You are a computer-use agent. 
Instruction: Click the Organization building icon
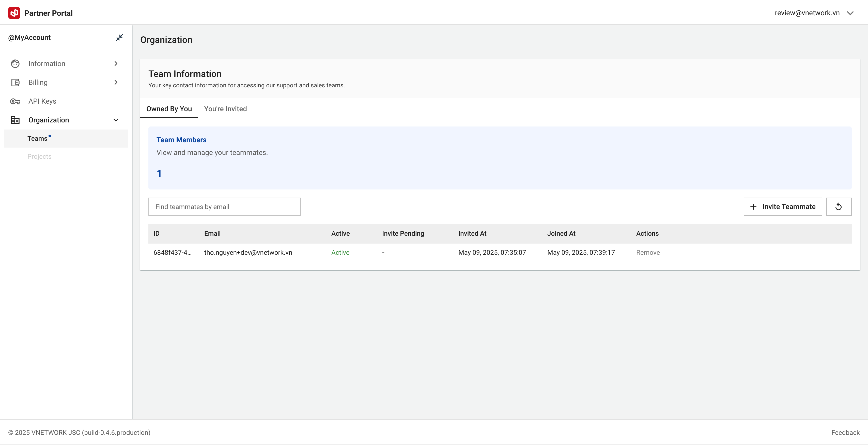coord(15,120)
